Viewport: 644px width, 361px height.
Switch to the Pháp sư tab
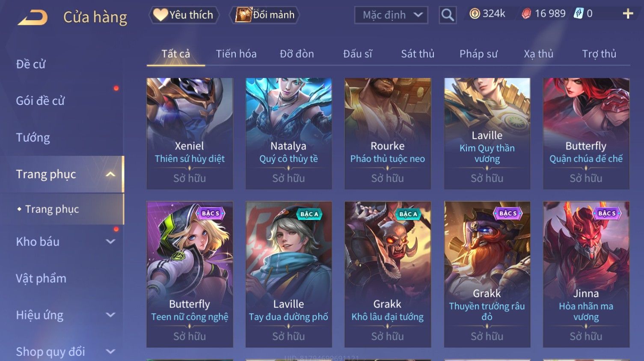point(478,54)
